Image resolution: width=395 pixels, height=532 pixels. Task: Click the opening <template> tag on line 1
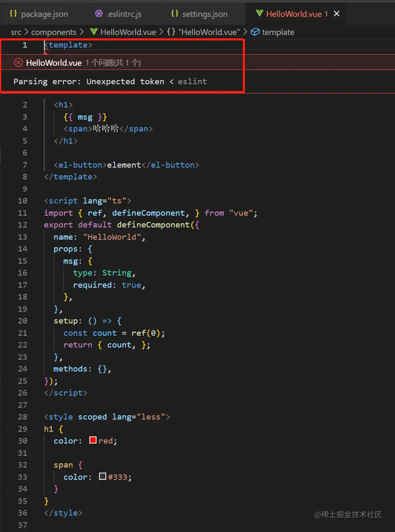68,45
